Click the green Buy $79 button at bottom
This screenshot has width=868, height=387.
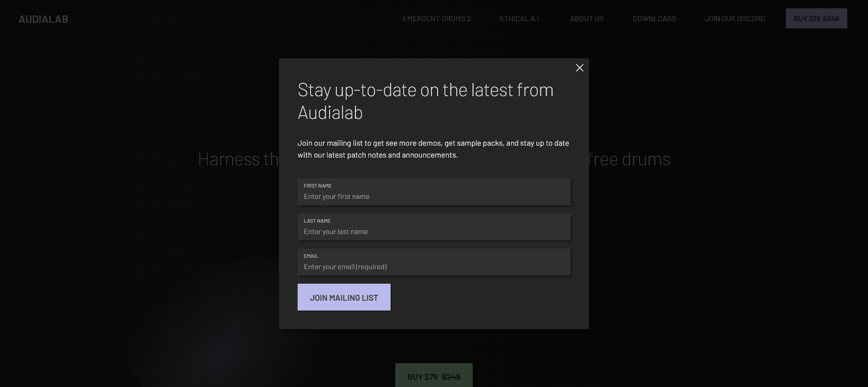[x=434, y=376]
